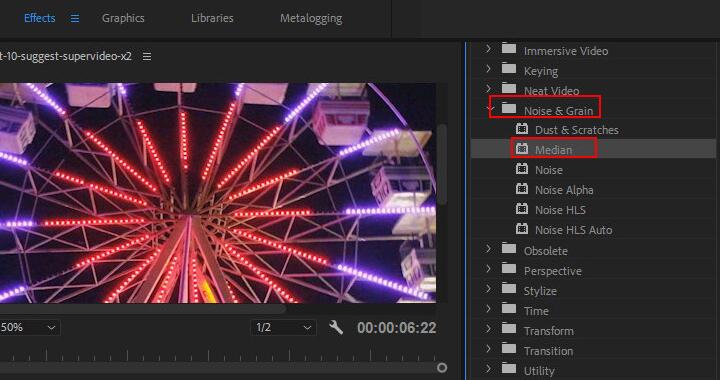Open the Effects workspace hamburger menu
Screen dimensions: 720x380
tap(75, 18)
